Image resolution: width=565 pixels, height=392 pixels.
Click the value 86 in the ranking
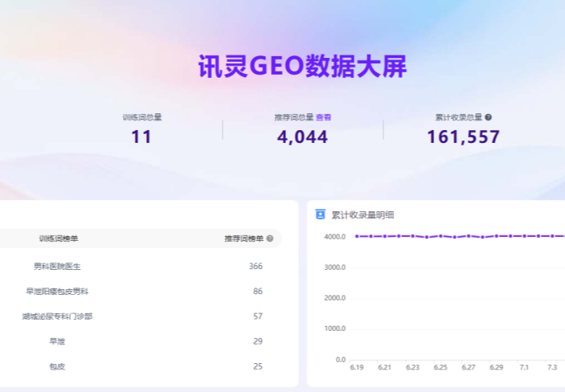[x=258, y=291]
